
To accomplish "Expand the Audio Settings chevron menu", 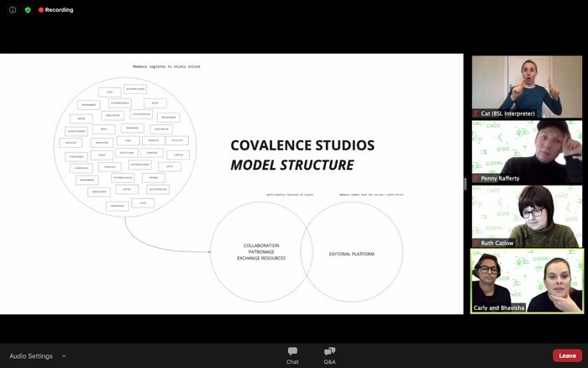I will pos(64,356).
